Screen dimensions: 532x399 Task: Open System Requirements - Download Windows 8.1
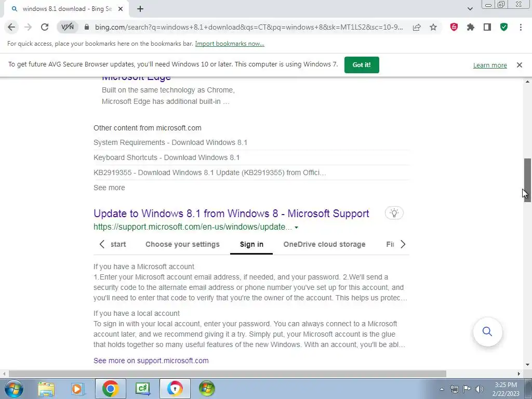tap(170, 142)
